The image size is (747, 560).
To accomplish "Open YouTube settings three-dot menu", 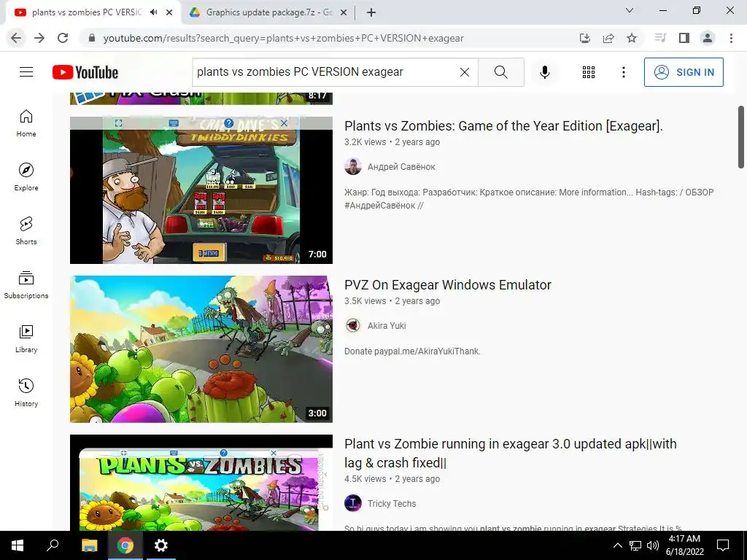I will (623, 72).
